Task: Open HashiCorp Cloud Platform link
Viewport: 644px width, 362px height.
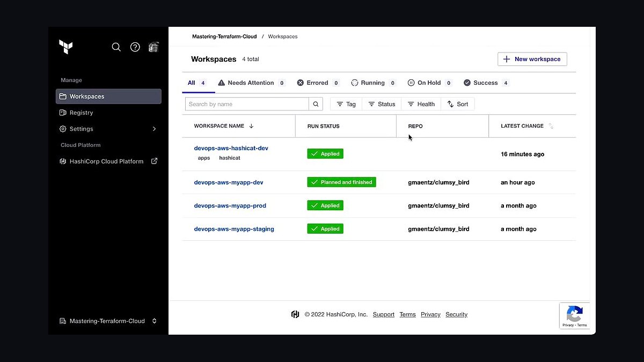Action: coord(106,161)
